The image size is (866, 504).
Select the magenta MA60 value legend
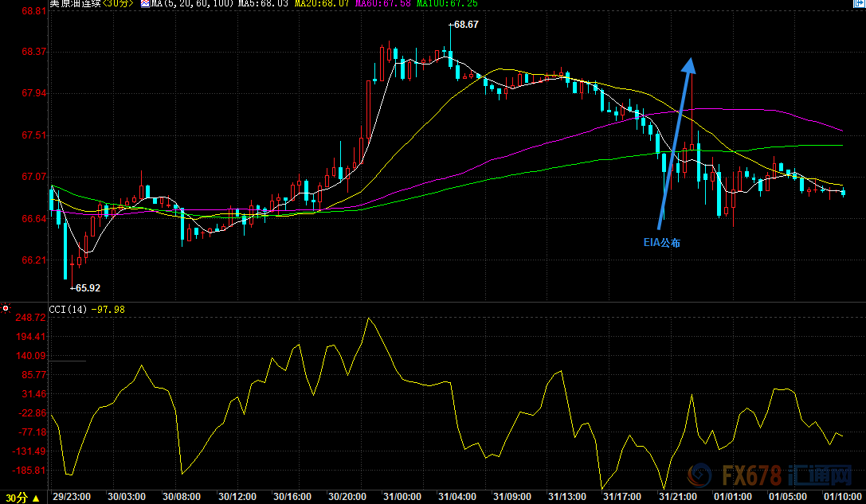pyautogui.click(x=383, y=4)
